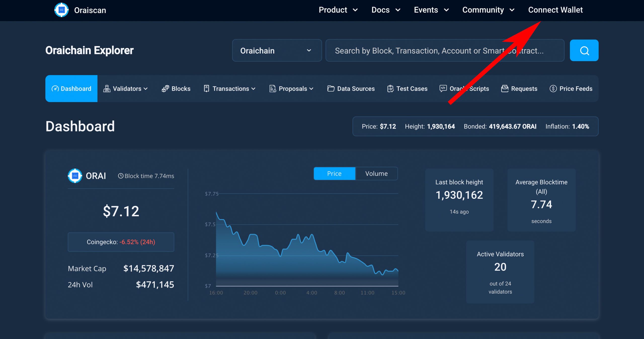Click the Price Feeds dollar icon
Viewport: 644px width, 339px height.
tap(553, 89)
